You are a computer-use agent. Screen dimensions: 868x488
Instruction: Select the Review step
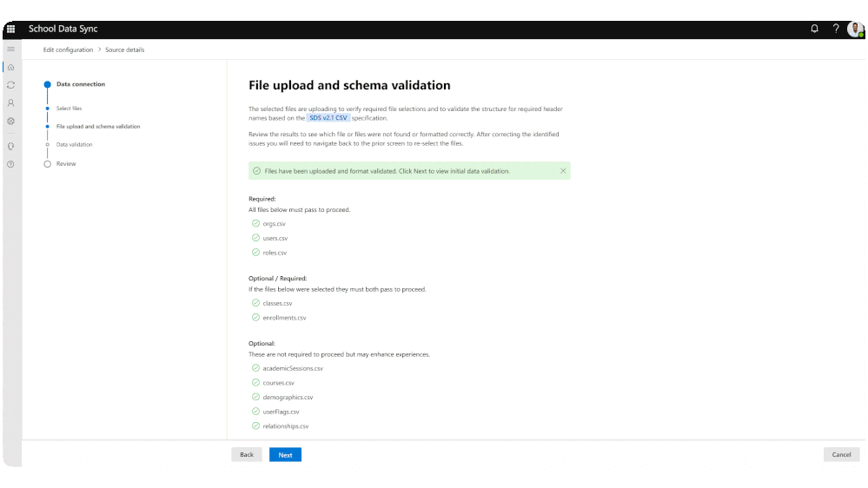pos(66,164)
